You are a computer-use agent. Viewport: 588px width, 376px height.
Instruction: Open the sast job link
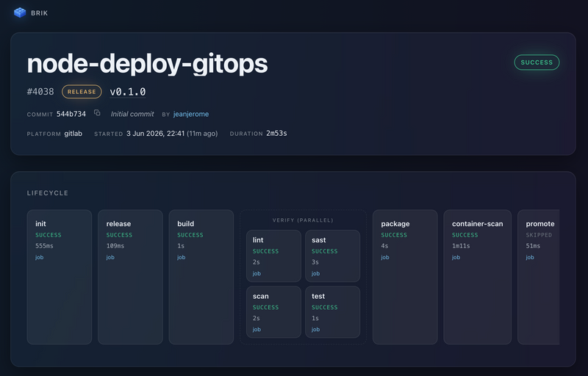click(316, 273)
